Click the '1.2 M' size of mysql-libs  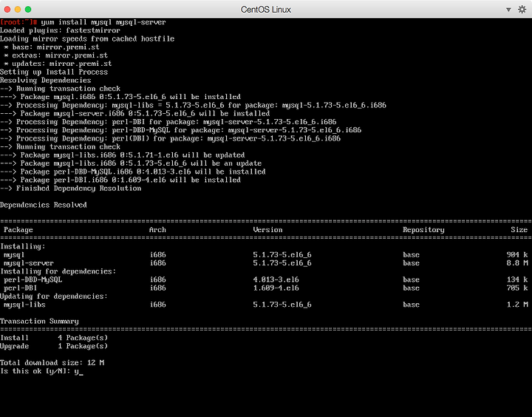pos(517,305)
